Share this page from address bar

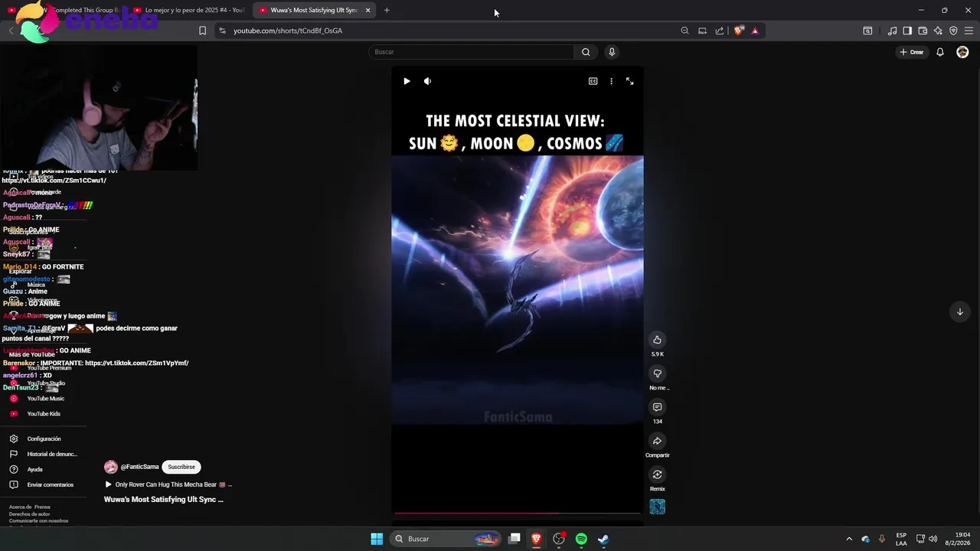coord(720,31)
